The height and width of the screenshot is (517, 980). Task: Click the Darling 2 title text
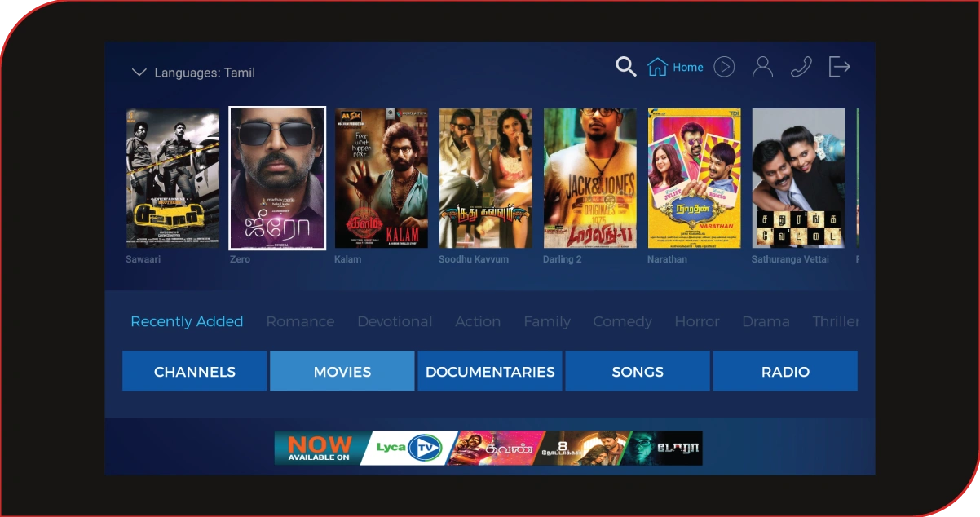pos(563,259)
